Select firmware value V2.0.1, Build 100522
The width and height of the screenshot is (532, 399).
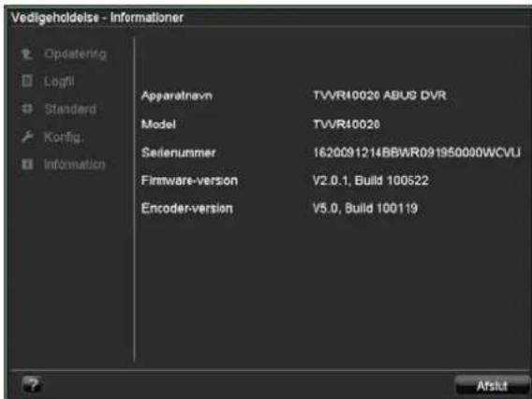371,180
